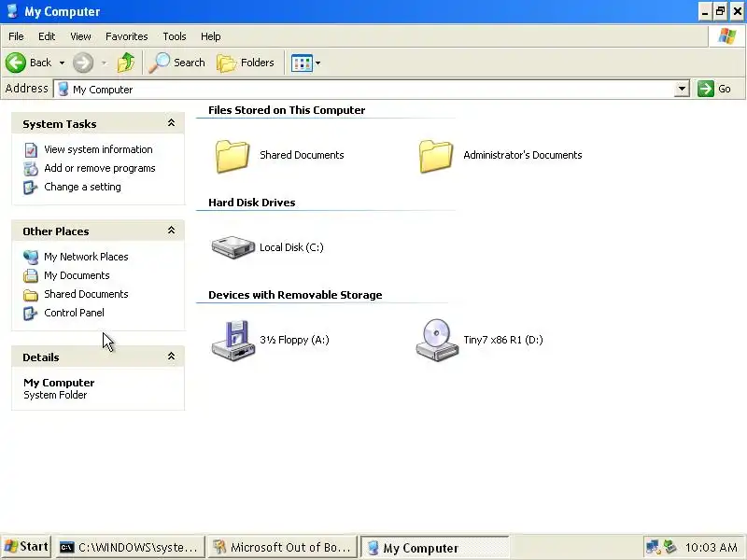Click the 3½ Floppy (A:) label
747x560 pixels.
(294, 340)
